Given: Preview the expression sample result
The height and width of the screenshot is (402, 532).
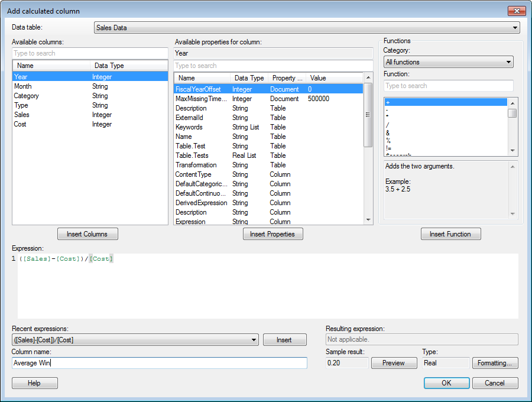Looking at the screenshot, I should 393,363.
